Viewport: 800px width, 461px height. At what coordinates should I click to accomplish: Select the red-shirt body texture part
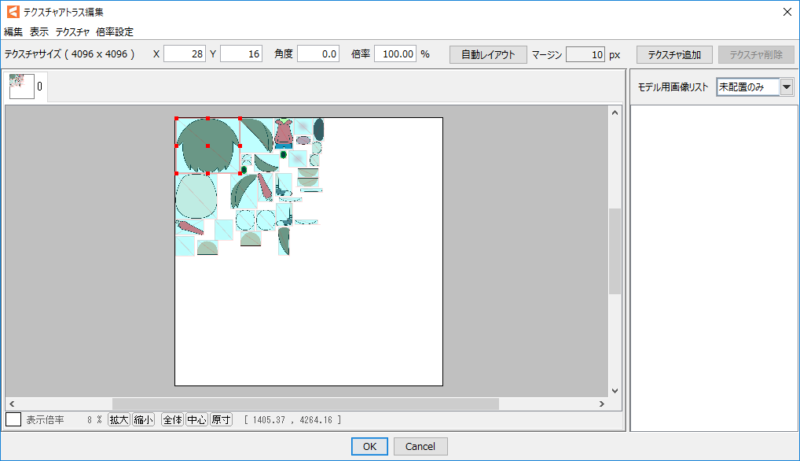pyautogui.click(x=284, y=134)
